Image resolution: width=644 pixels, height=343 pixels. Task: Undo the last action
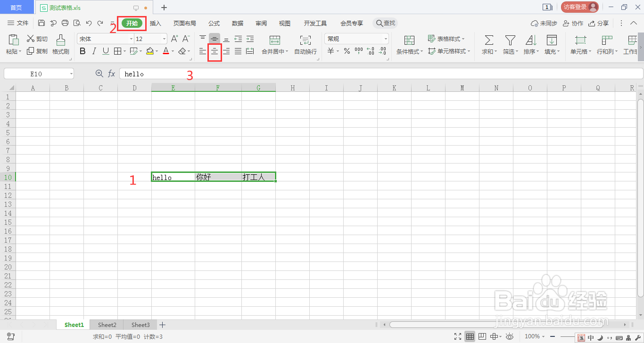(x=89, y=23)
